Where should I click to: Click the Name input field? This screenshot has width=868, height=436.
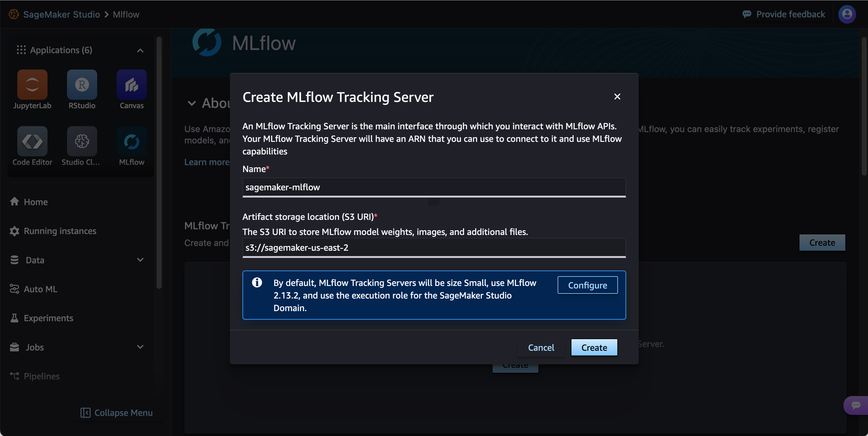point(434,186)
